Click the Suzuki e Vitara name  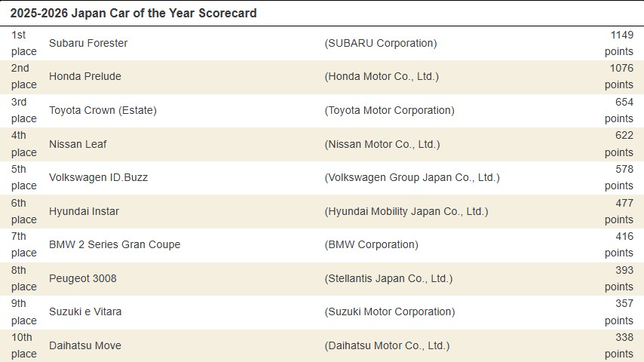pos(85,311)
